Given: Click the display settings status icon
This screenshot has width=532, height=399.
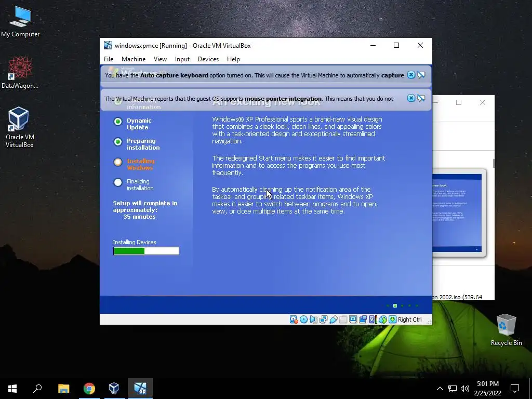Looking at the screenshot, I should coord(353,320).
